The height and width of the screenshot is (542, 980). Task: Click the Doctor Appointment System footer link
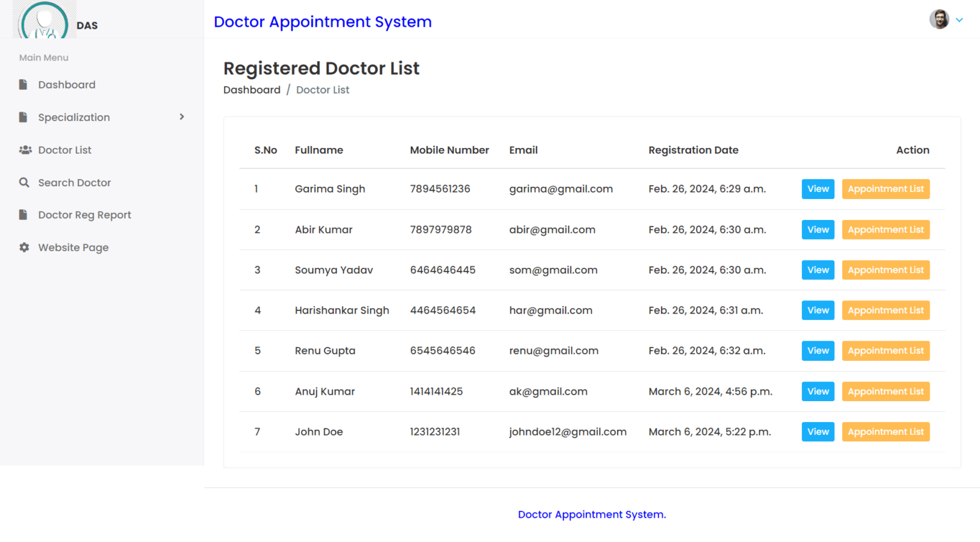point(591,515)
